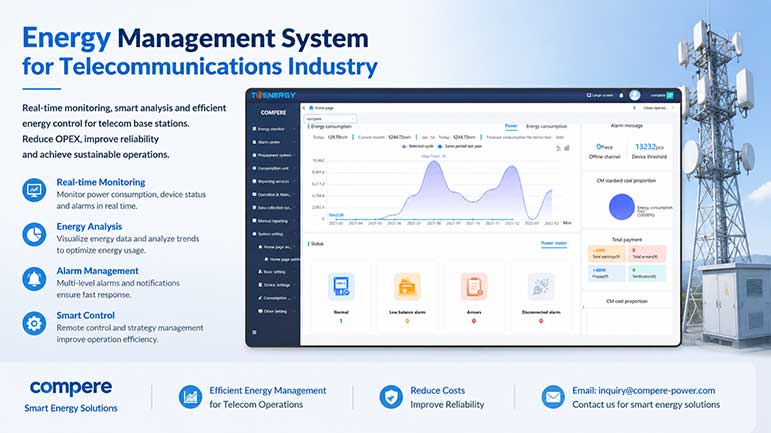Viewport: 771px width, 433px height.
Task: Switch to the Energy consumption chart tab
Action: pos(546,126)
